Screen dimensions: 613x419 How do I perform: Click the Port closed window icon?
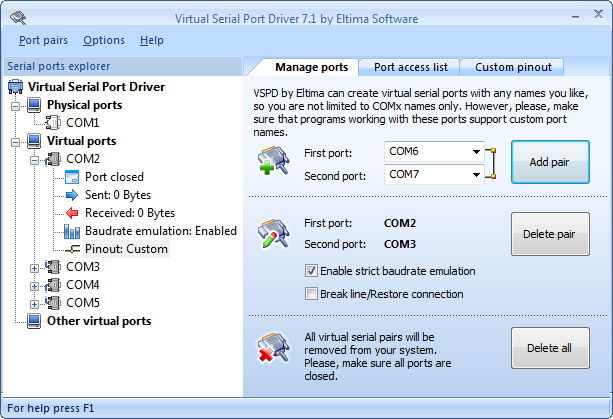72,177
